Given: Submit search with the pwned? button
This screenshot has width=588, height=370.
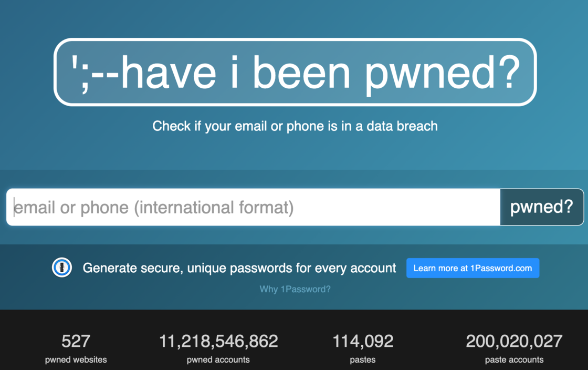Looking at the screenshot, I should 542,207.
